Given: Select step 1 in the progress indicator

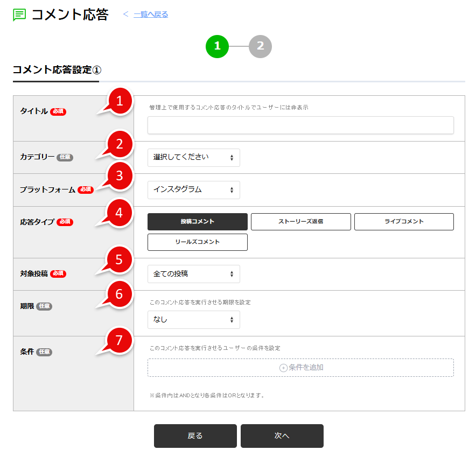Looking at the screenshot, I should 217,46.
